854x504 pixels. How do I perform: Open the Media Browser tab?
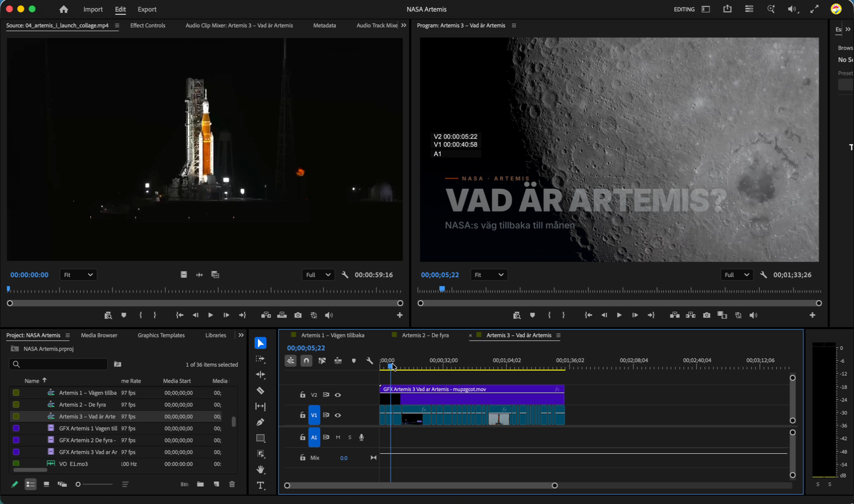click(x=99, y=335)
